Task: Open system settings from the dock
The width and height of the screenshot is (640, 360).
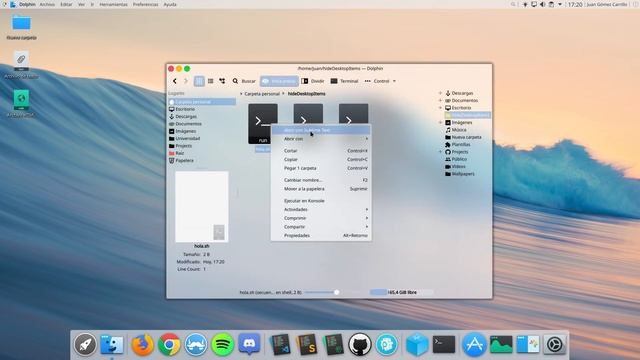Action: [x=554, y=344]
